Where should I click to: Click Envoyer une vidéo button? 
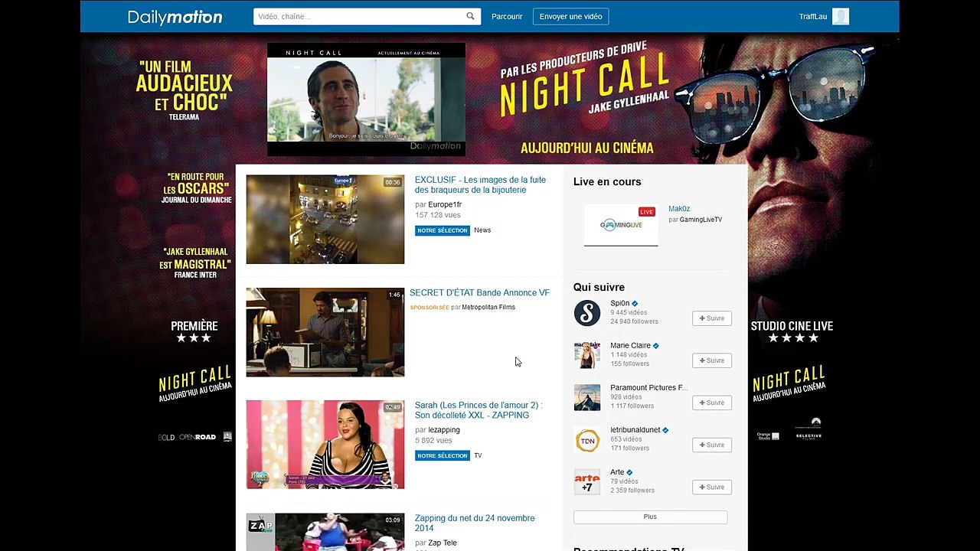(570, 17)
